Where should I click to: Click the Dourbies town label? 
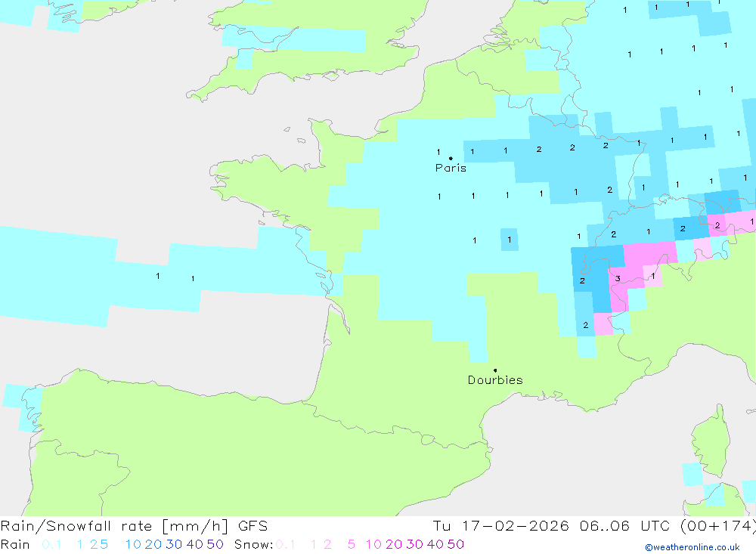(495, 380)
